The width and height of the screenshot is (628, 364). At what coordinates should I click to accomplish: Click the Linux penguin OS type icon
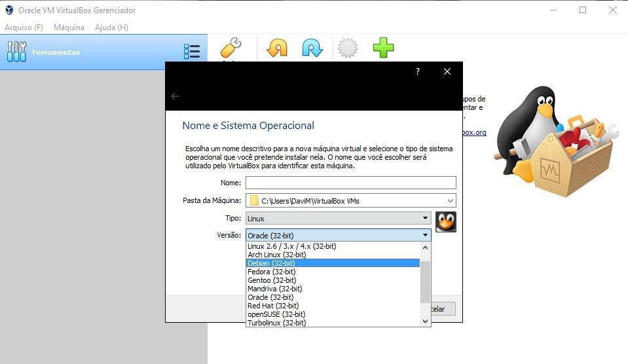click(446, 222)
